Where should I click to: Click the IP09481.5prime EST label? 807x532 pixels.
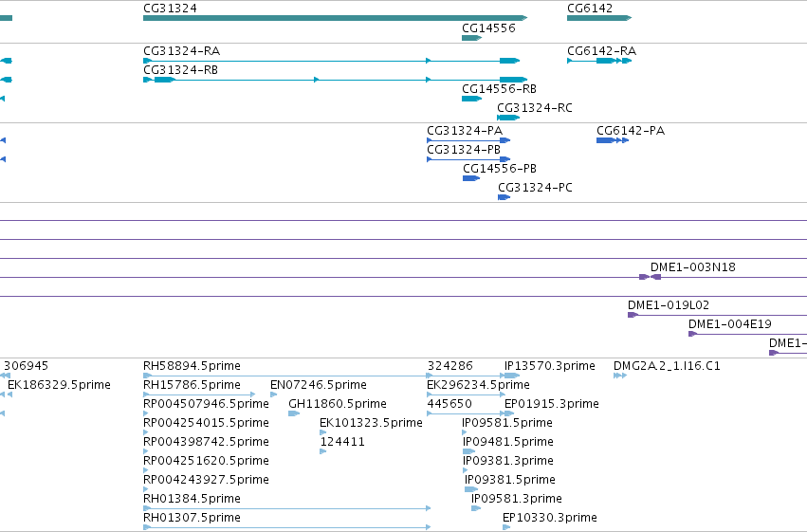[x=508, y=442]
